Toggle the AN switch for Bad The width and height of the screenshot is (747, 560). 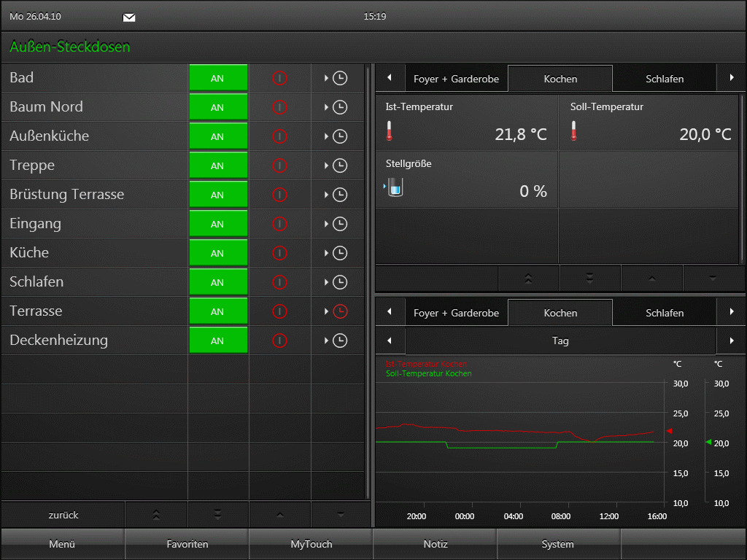point(218,77)
